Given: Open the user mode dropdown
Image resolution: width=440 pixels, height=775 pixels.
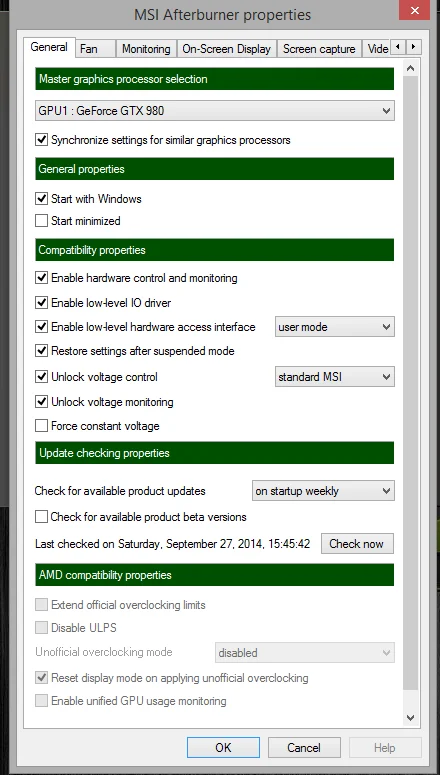Looking at the screenshot, I should tap(335, 327).
